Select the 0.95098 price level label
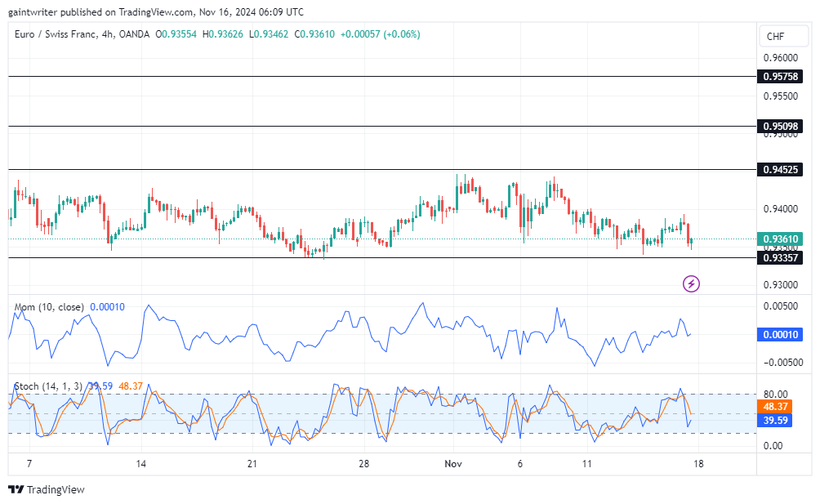The height and width of the screenshot is (504, 820). click(780, 126)
